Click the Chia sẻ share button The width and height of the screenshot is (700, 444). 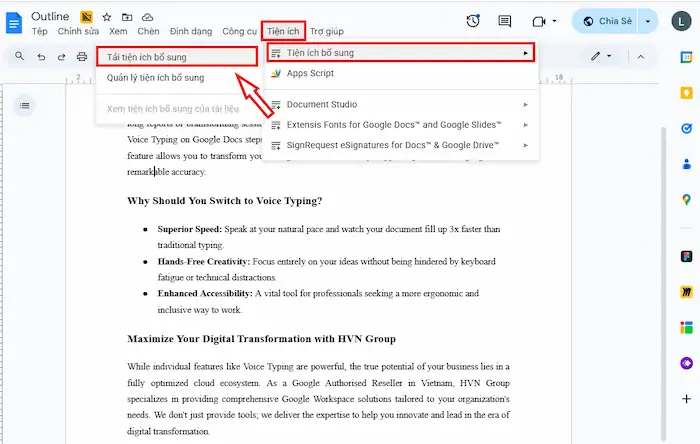click(x=606, y=21)
